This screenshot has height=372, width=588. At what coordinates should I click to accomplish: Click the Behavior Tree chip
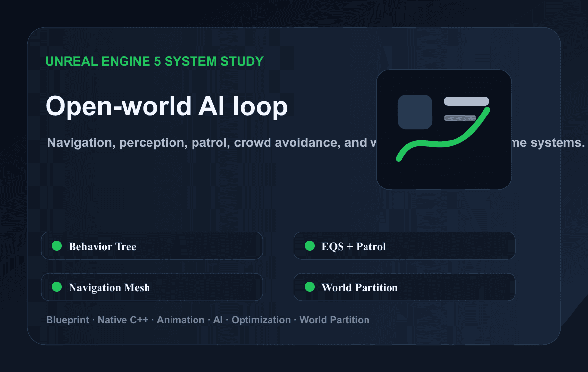point(152,246)
